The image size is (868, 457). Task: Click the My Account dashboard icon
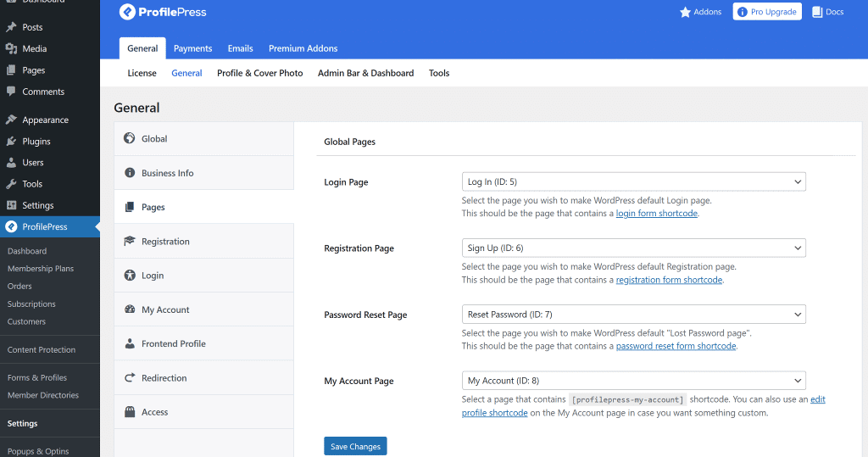click(130, 309)
